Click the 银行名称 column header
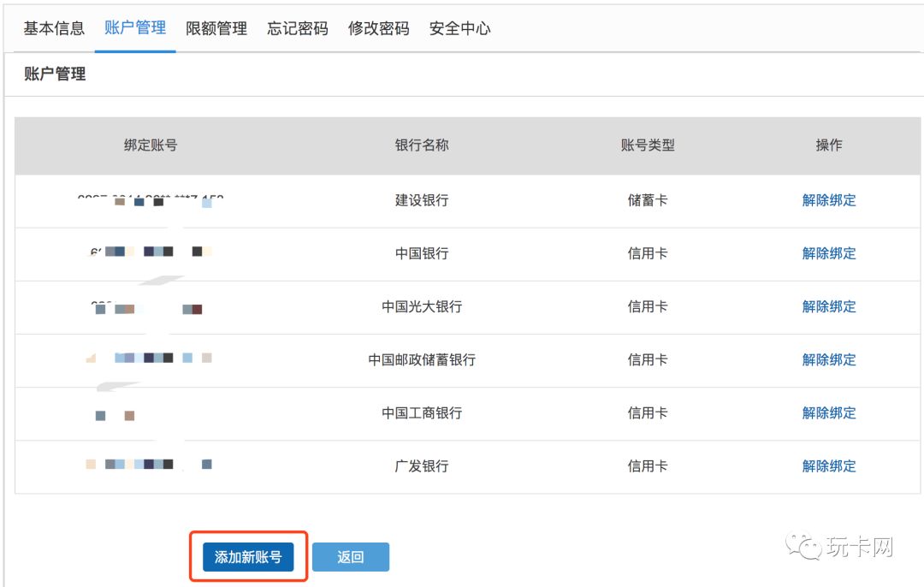This screenshot has width=924, height=587. click(x=422, y=145)
